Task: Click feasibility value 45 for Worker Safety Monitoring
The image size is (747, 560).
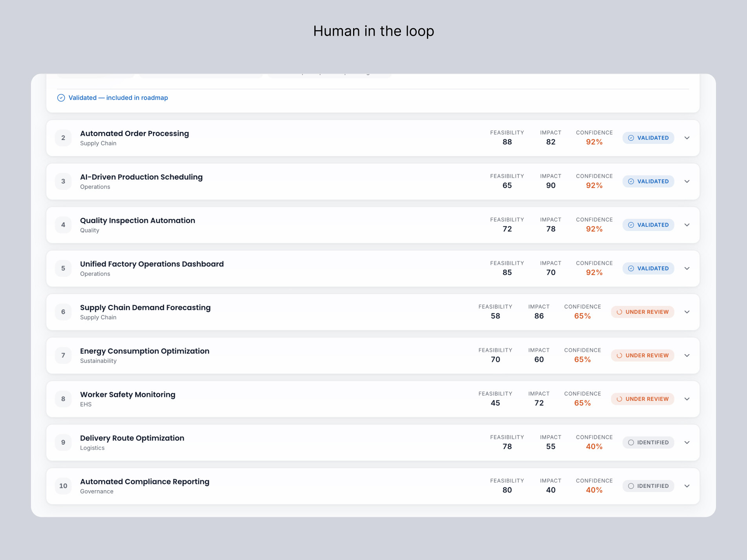Action: coord(496,404)
